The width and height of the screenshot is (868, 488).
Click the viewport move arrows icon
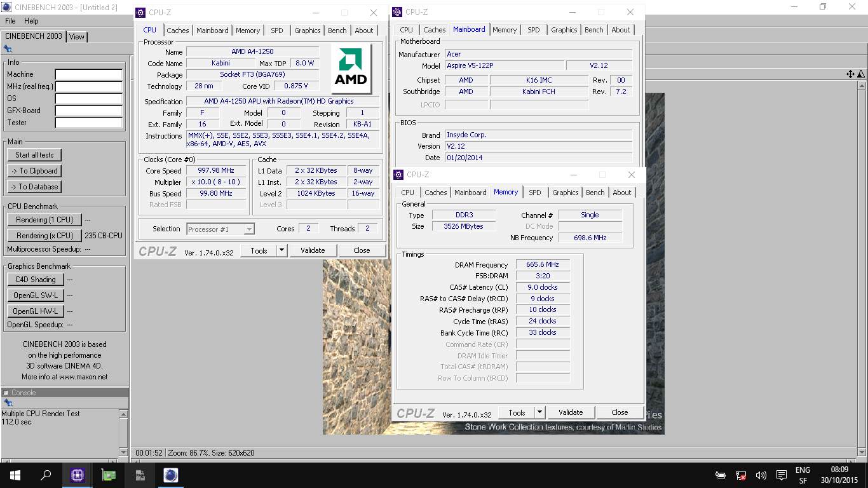[x=850, y=74]
